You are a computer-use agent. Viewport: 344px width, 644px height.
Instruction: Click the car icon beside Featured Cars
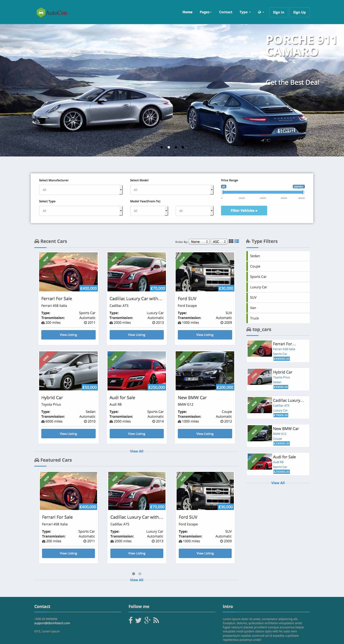tap(37, 460)
